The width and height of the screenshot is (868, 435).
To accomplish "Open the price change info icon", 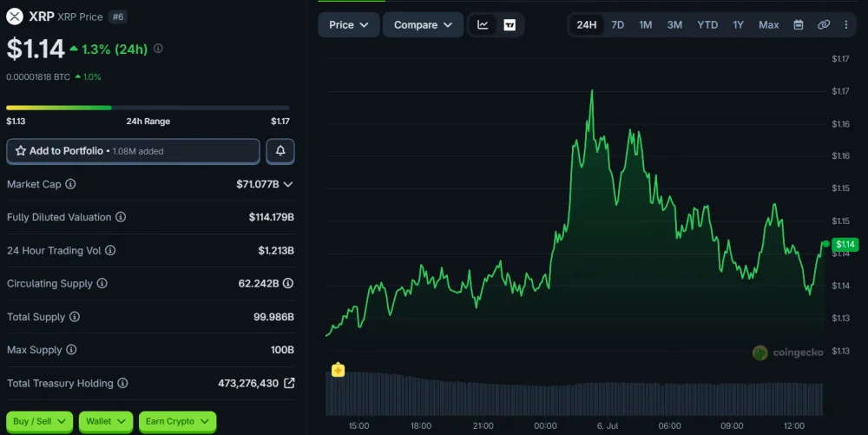I will [158, 49].
